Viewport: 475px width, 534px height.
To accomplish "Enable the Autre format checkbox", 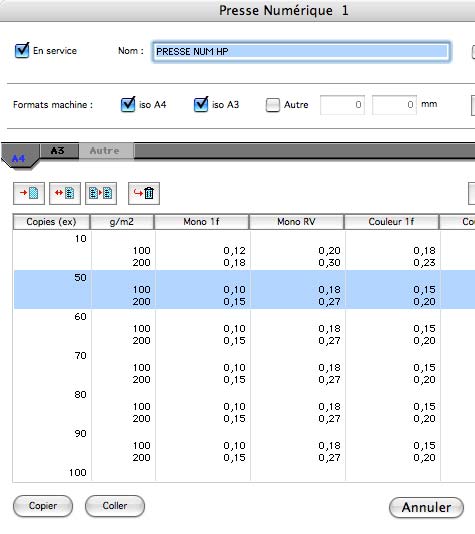I will [x=272, y=105].
